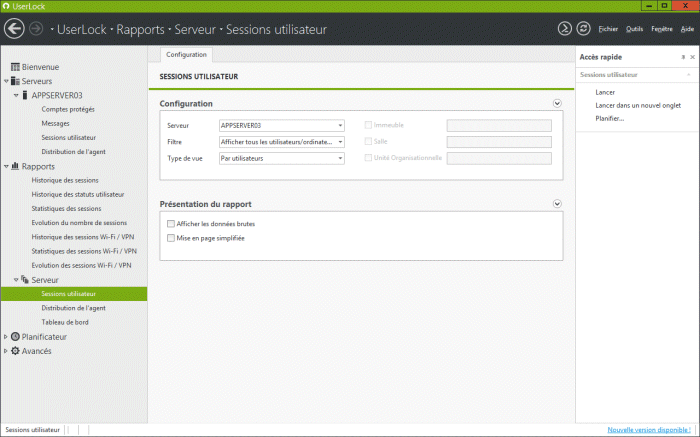This screenshot has width=700, height=437.
Task: Pin the Accès rapide panel
Action: point(683,57)
